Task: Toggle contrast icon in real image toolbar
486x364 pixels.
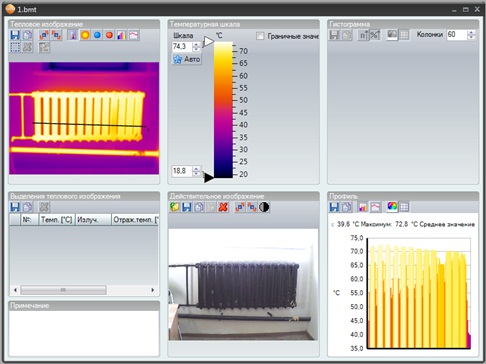Action: pyautogui.click(x=264, y=207)
